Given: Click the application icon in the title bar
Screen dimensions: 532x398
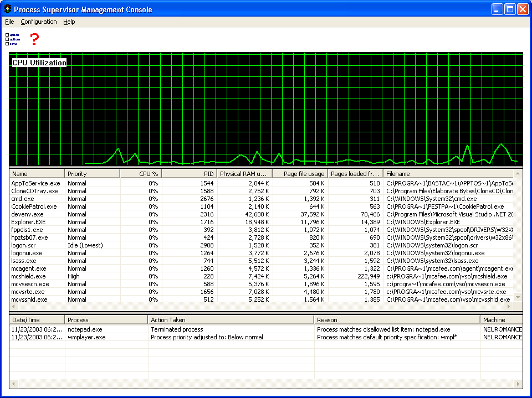Looking at the screenshot, I should click(x=8, y=9).
